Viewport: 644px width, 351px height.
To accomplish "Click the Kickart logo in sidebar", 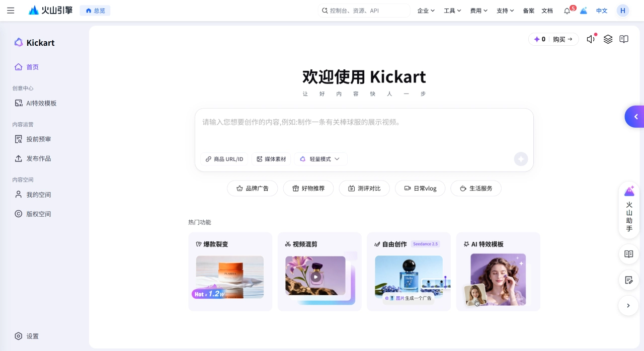I will (34, 43).
